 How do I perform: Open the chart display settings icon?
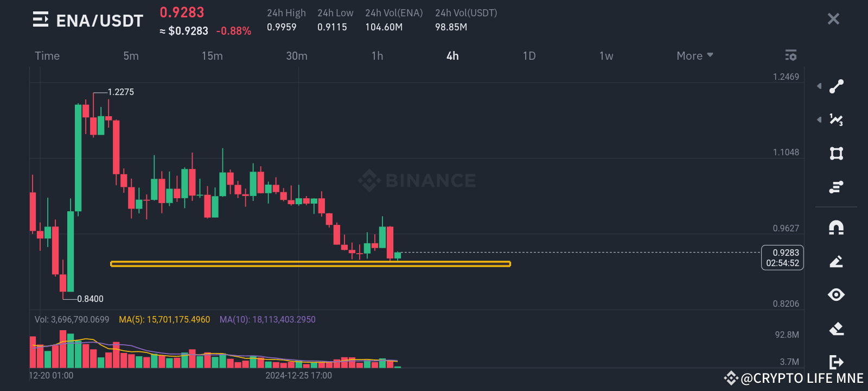pos(790,55)
